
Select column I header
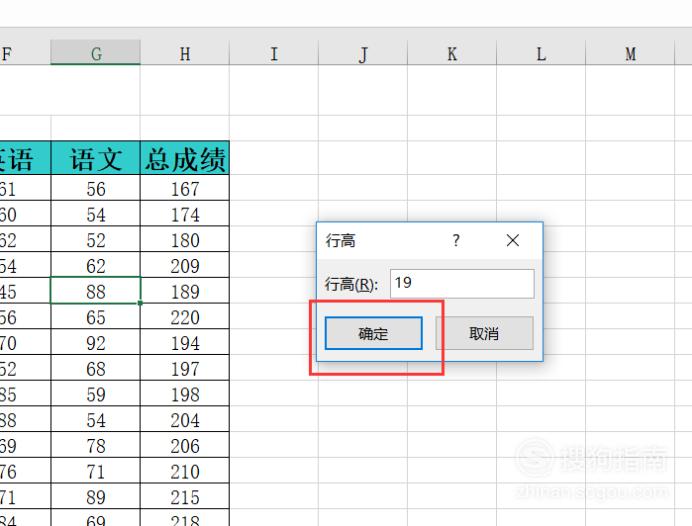(x=274, y=53)
